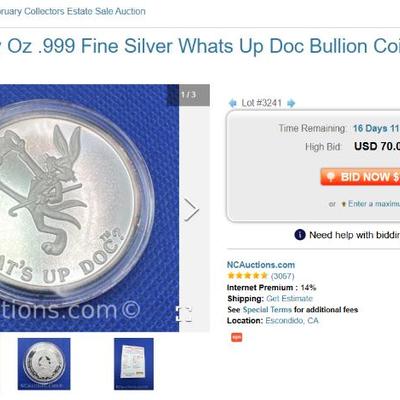This screenshot has height=400, width=400.
Task: Select the coin reverse side thumbnail
Action: click(x=44, y=364)
